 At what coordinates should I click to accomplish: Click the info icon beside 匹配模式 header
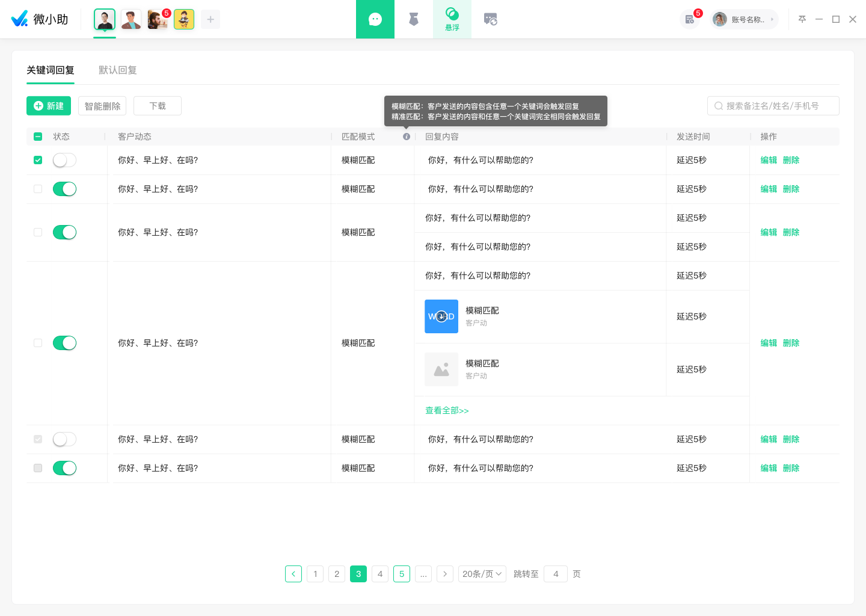(407, 137)
